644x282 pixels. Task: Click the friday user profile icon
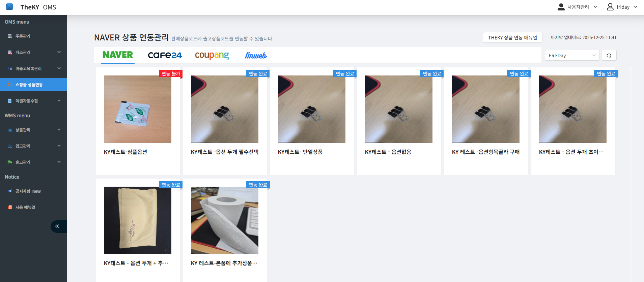pos(610,7)
